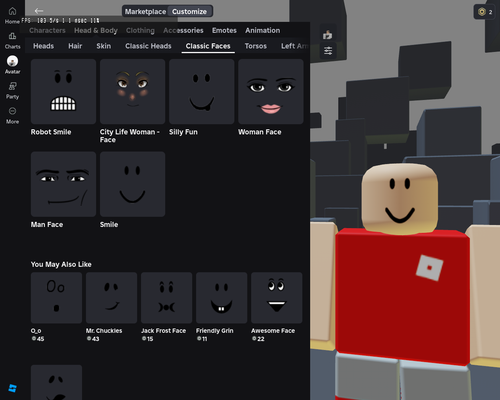Click the avatar's head in the preview
This screenshot has width=500, height=400.
coord(400,198)
